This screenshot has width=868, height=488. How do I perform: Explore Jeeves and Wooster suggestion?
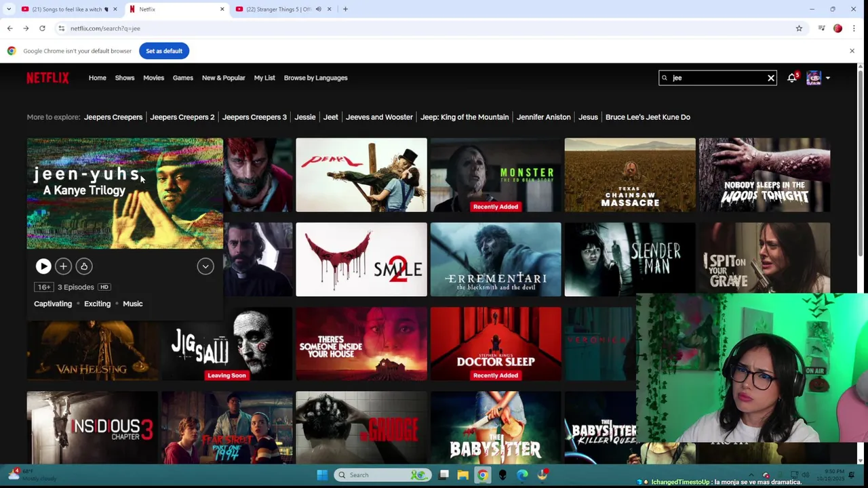click(379, 117)
